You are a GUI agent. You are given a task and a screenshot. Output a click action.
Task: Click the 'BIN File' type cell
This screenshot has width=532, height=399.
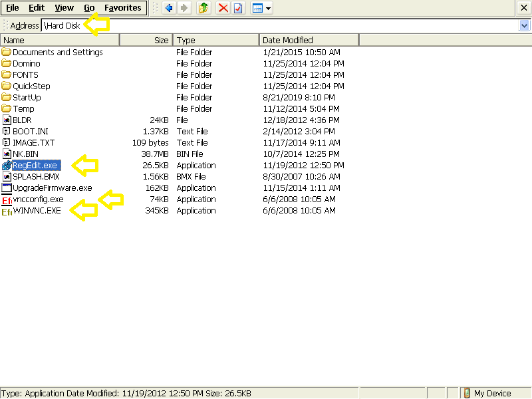click(190, 154)
